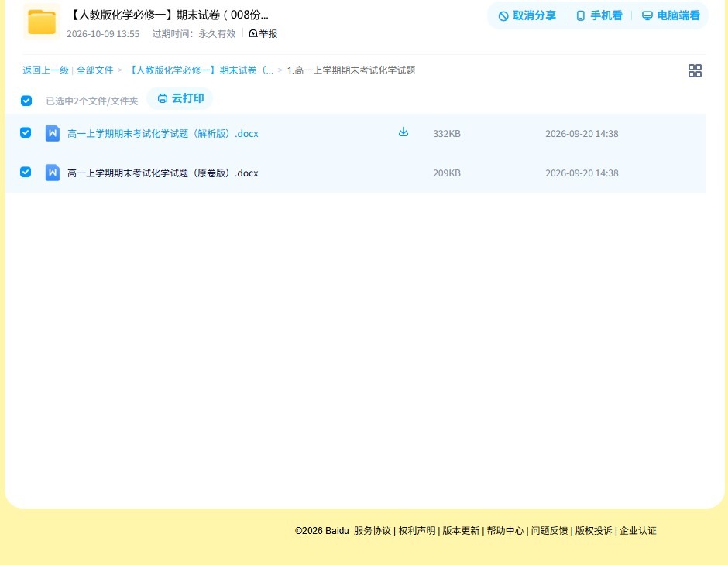Image resolution: width=728 pixels, height=565 pixels.
Task: Choose 手机看 to view on phone
Action: 599,15
